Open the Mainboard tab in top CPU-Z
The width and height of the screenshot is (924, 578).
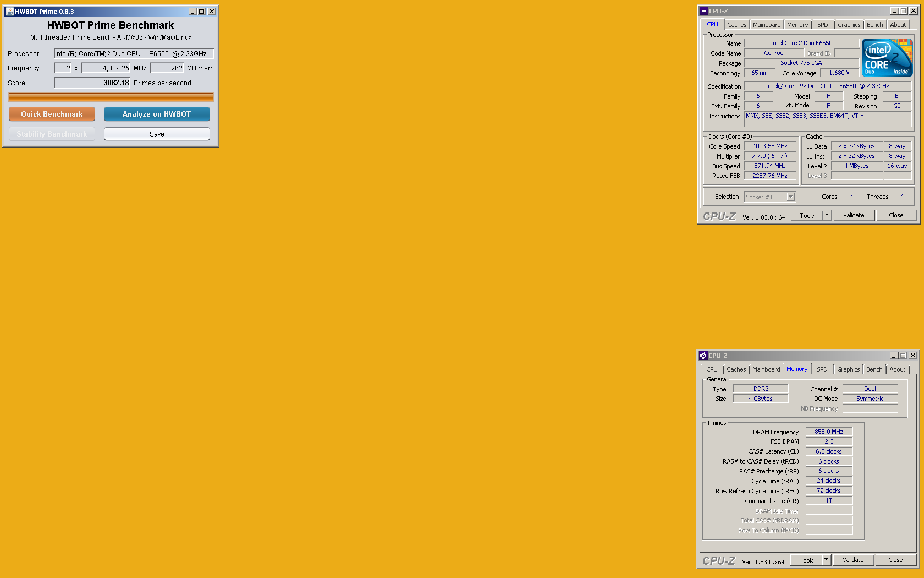(767, 25)
